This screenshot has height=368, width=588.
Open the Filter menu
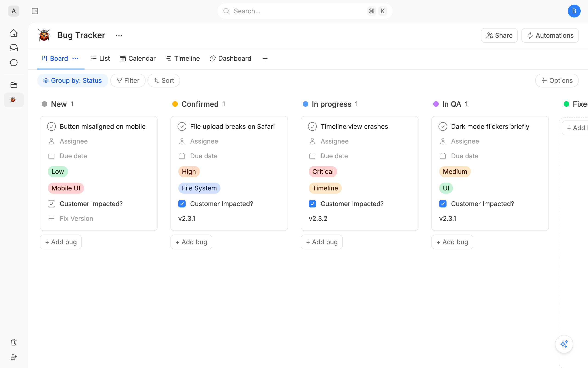coord(128,80)
